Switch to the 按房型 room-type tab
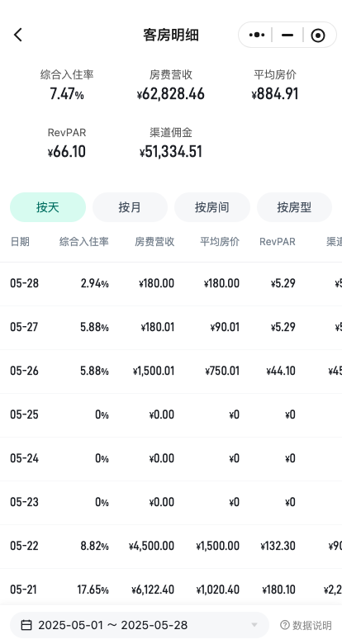The image size is (342, 644). (294, 207)
